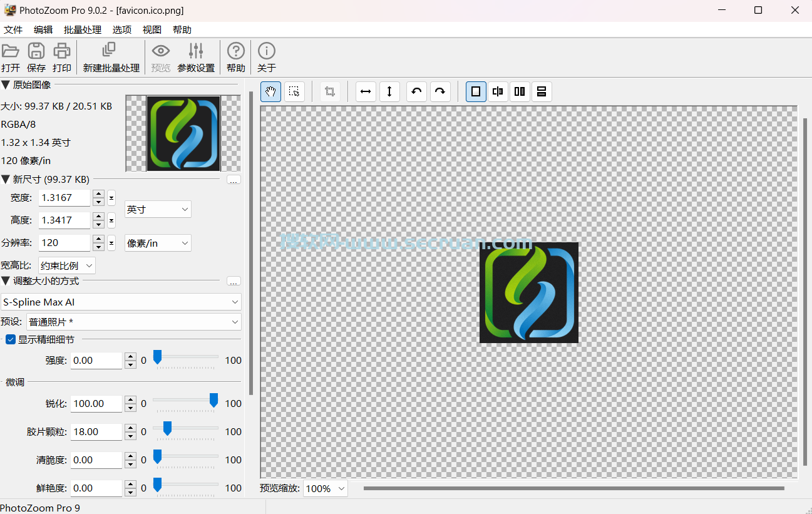Open the small dropdown beside 高度 stepper
This screenshot has height=514, width=812.
[111, 220]
